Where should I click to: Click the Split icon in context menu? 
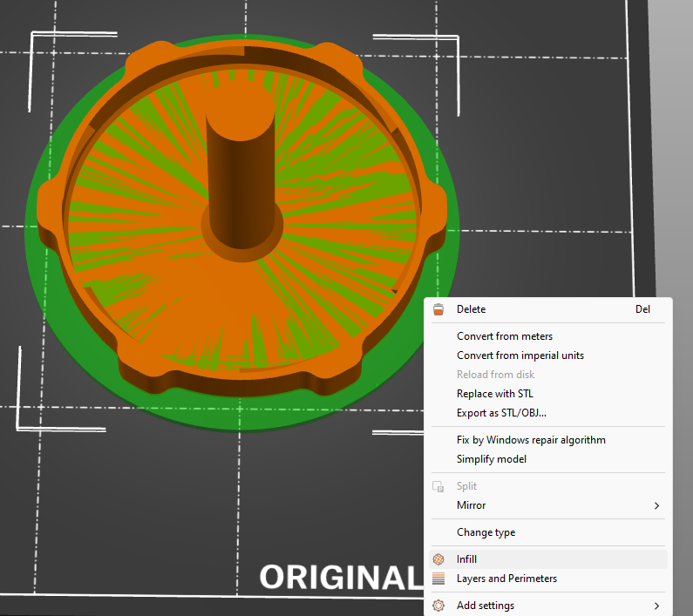point(438,486)
